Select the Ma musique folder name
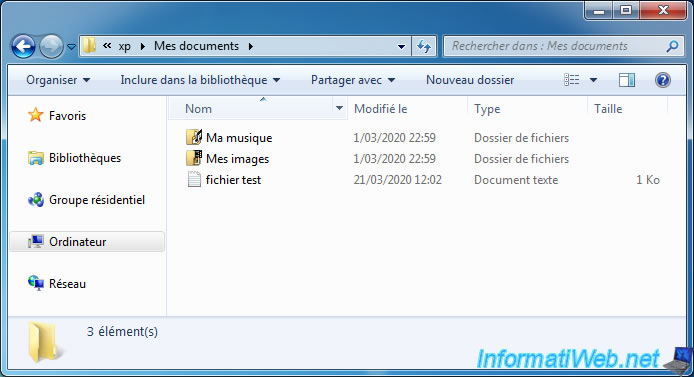 [239, 138]
